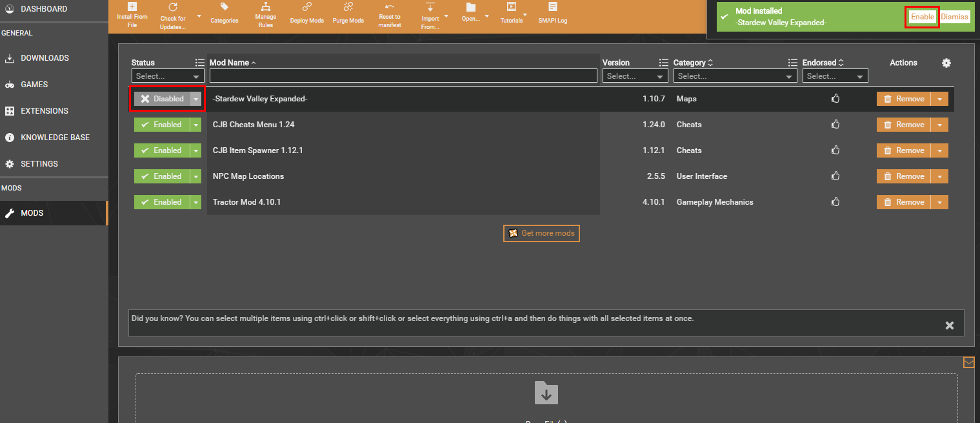
Task: Toggle Enabled status of CJB Cheats Menu
Action: coord(162,125)
